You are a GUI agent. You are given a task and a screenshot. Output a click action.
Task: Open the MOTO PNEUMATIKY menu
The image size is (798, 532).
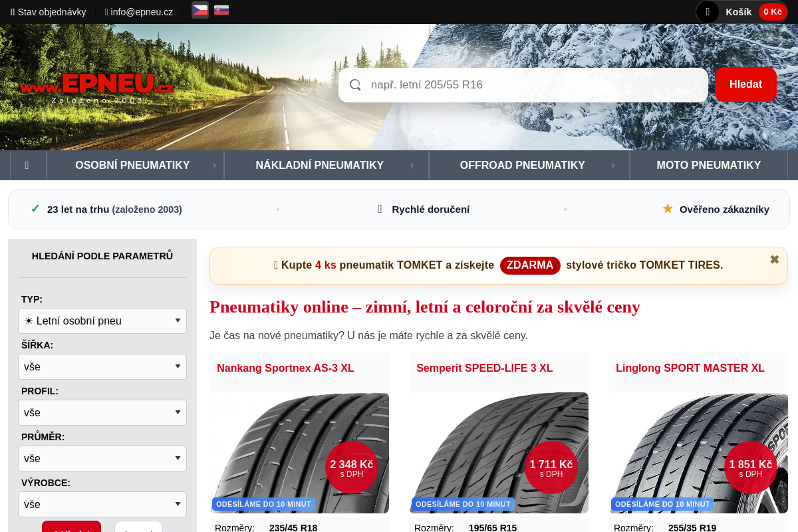709,165
